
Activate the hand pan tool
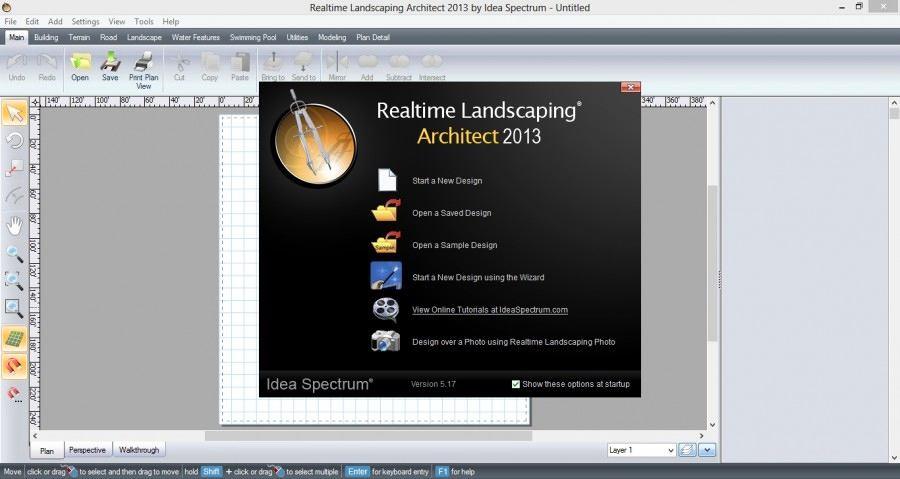(x=15, y=224)
